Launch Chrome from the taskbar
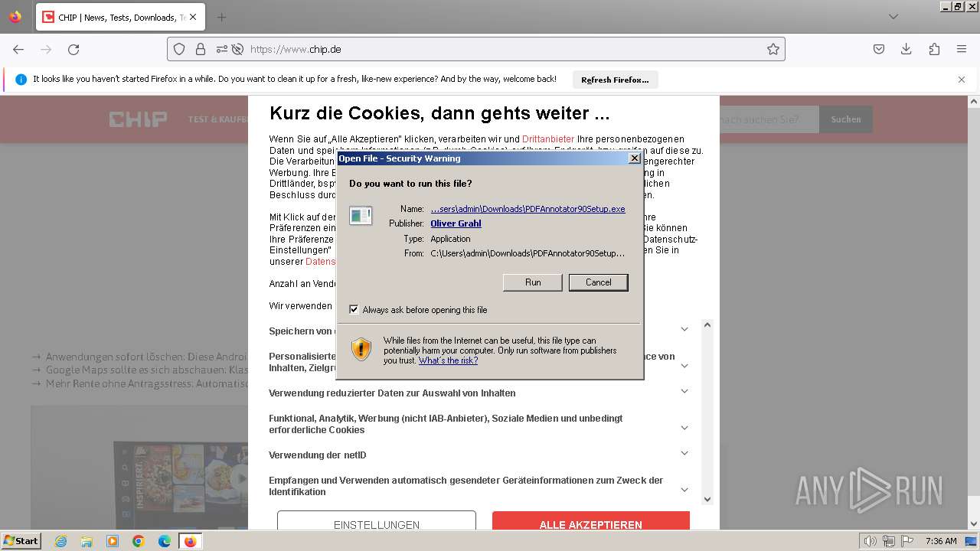Screen dimensions: 980x551 tap(139, 541)
